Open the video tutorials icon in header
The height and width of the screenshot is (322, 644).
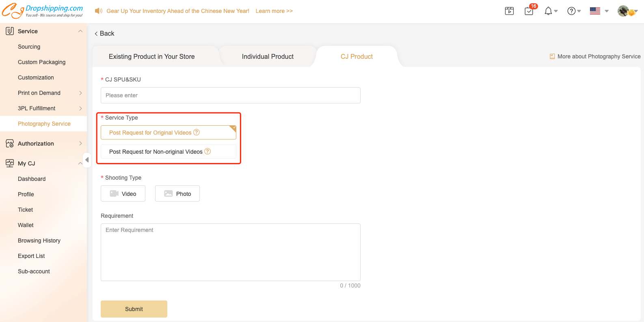click(x=509, y=11)
